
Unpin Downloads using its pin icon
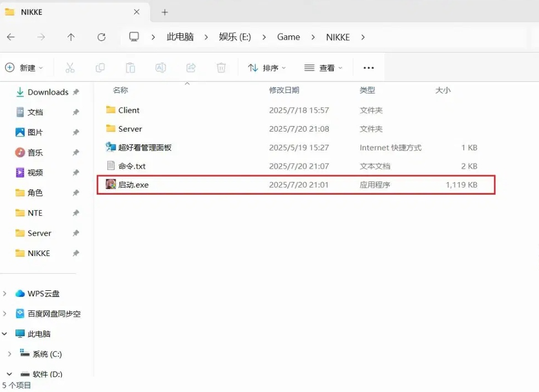tap(76, 92)
